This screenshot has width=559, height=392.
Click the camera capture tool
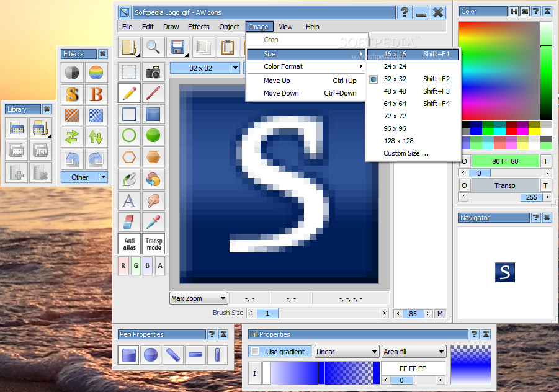point(153,72)
